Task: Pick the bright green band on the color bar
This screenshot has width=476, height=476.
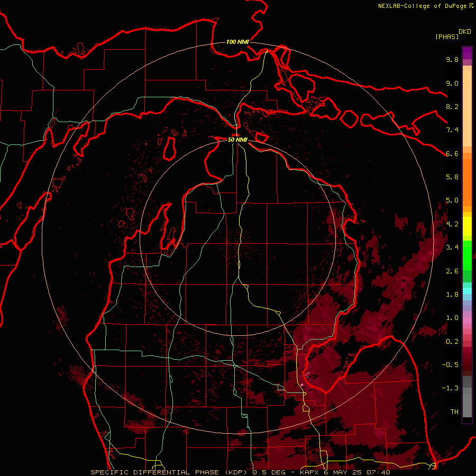Action: pyautogui.click(x=467, y=254)
